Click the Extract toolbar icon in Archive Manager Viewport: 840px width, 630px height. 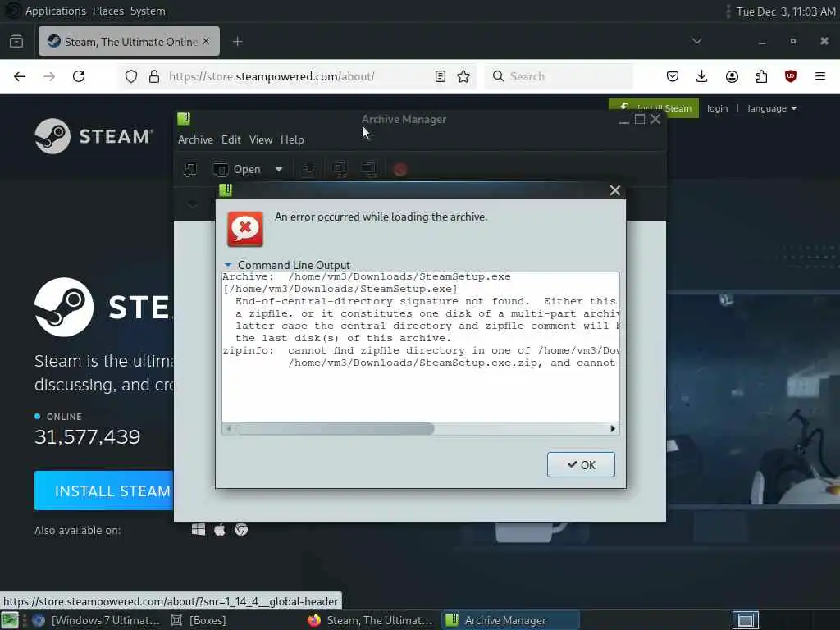pos(308,169)
